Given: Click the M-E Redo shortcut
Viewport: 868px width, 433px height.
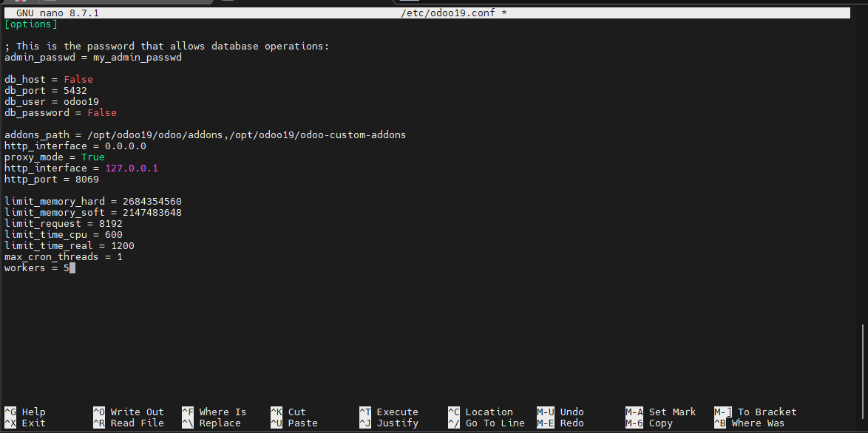Looking at the screenshot, I should pyautogui.click(x=560, y=423).
